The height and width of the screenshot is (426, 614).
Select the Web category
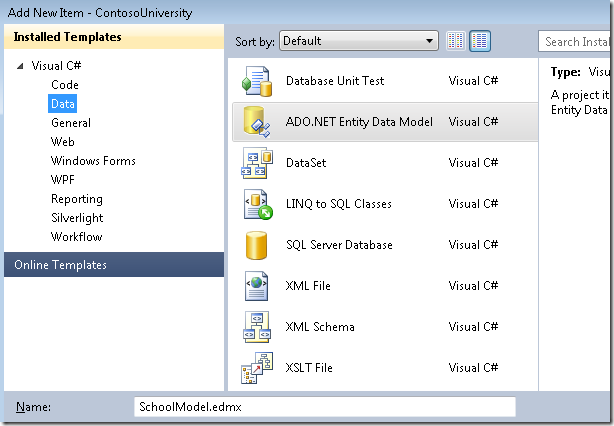click(62, 142)
